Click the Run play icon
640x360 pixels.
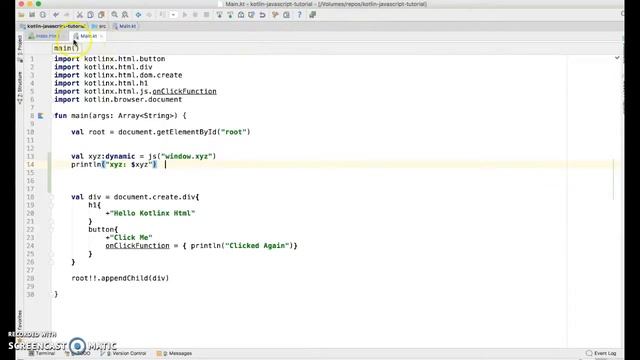tap(185, 15)
